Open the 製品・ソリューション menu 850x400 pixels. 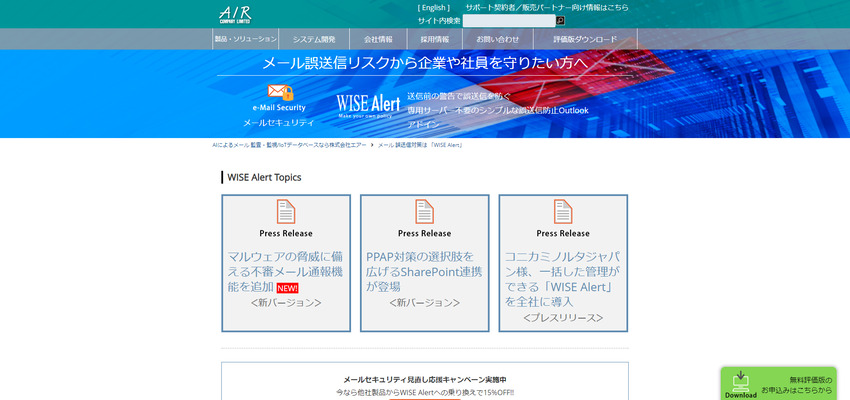(x=246, y=39)
